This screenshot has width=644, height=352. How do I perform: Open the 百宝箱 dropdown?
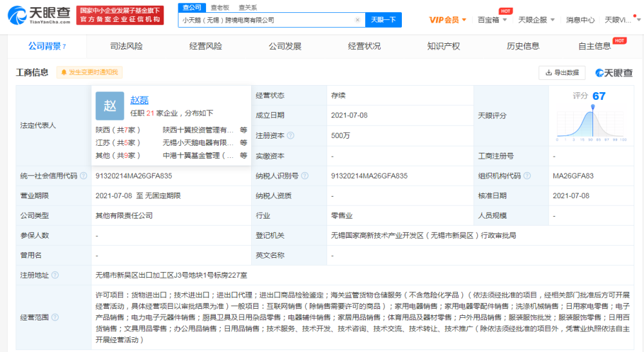pyautogui.click(x=493, y=20)
